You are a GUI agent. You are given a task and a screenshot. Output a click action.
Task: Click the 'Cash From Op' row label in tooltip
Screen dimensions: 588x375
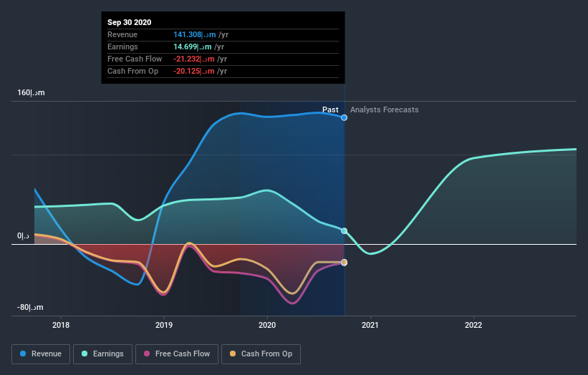point(132,71)
